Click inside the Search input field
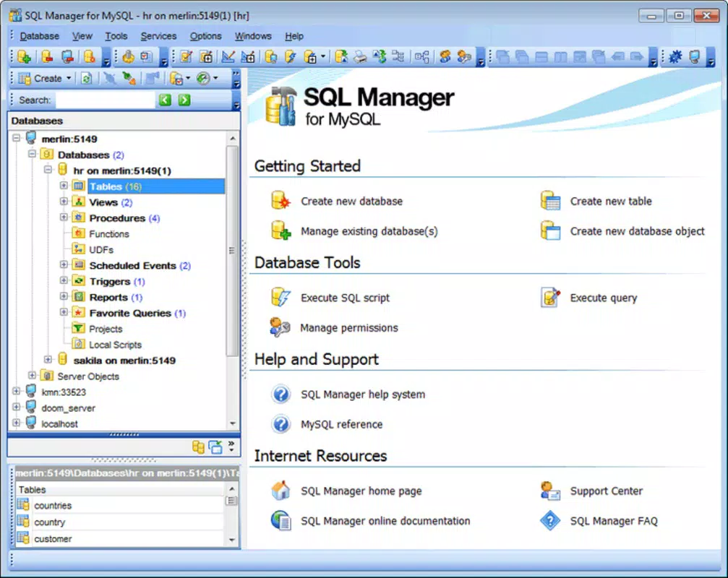Viewport: 728px width, 578px height. pos(104,100)
